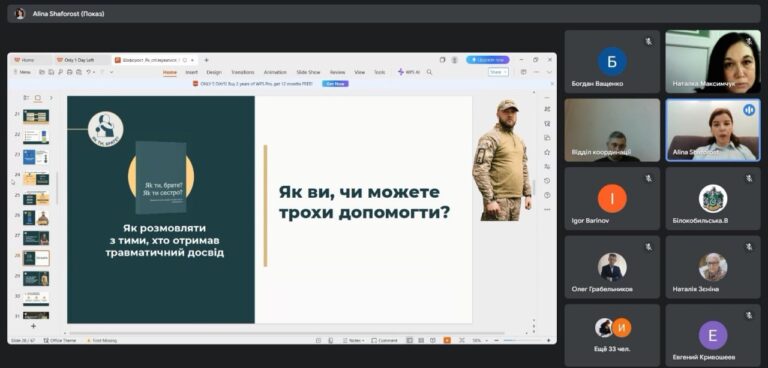Select slide 30 thumbnail
The height and width of the screenshot is (368, 768).
click(x=36, y=298)
